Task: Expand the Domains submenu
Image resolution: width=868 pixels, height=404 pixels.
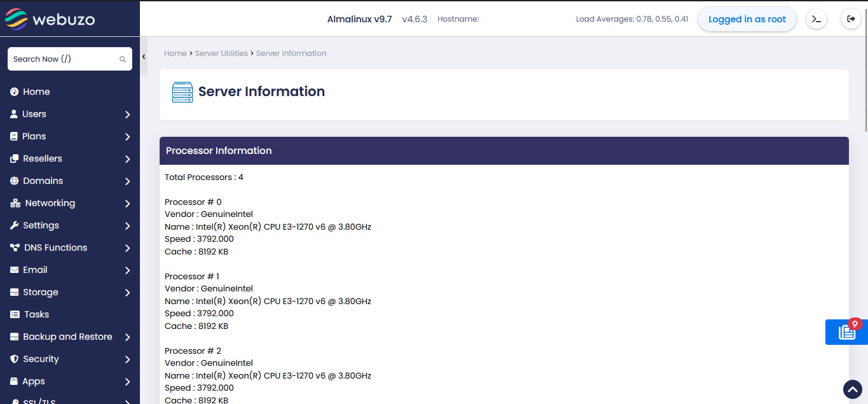Action: pyautogui.click(x=127, y=181)
